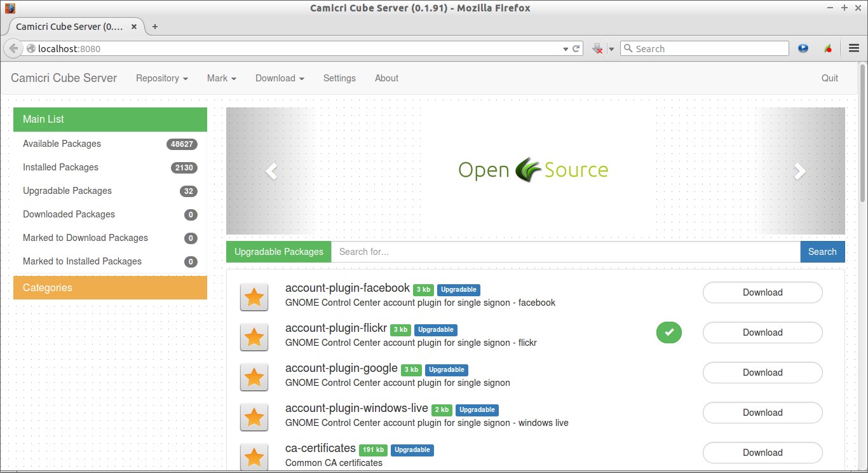Open the Settings page

coord(339,78)
